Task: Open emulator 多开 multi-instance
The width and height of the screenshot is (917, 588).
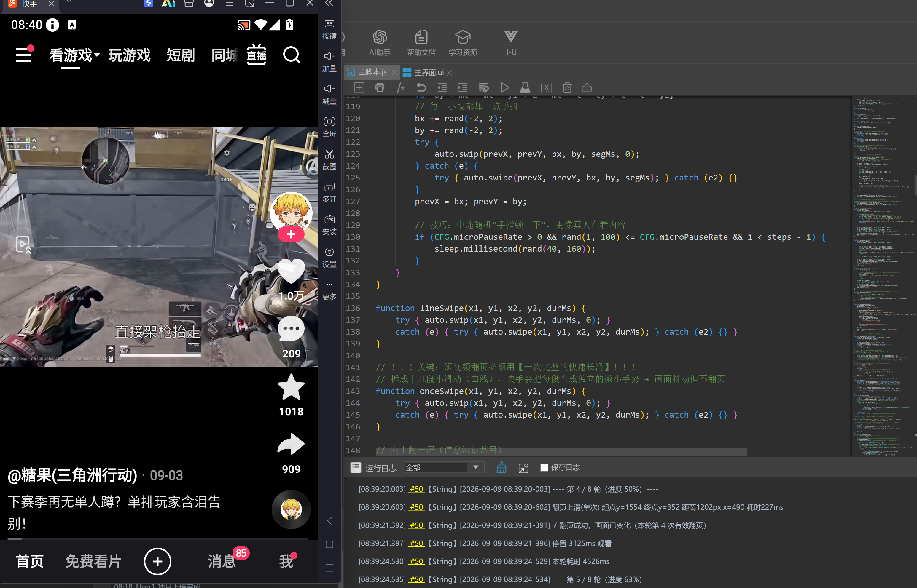Action: 329,192
